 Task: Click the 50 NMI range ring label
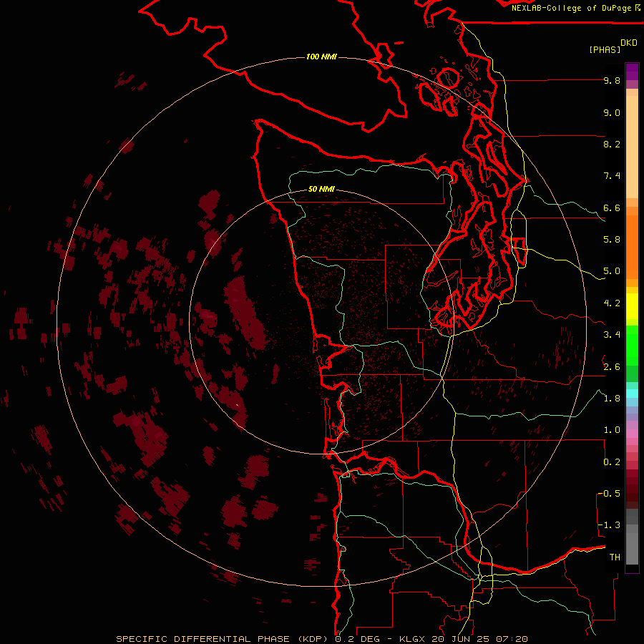point(321,189)
